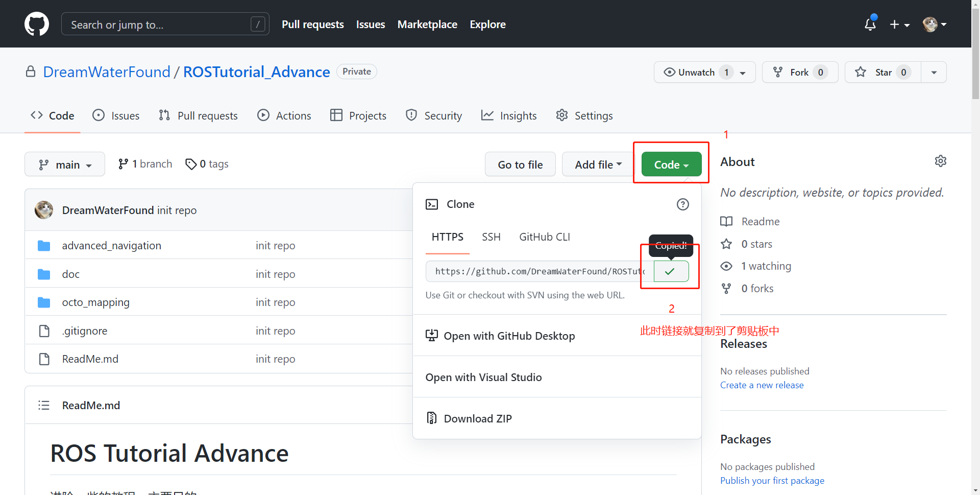
Task: Fork the repository
Action: [800, 72]
